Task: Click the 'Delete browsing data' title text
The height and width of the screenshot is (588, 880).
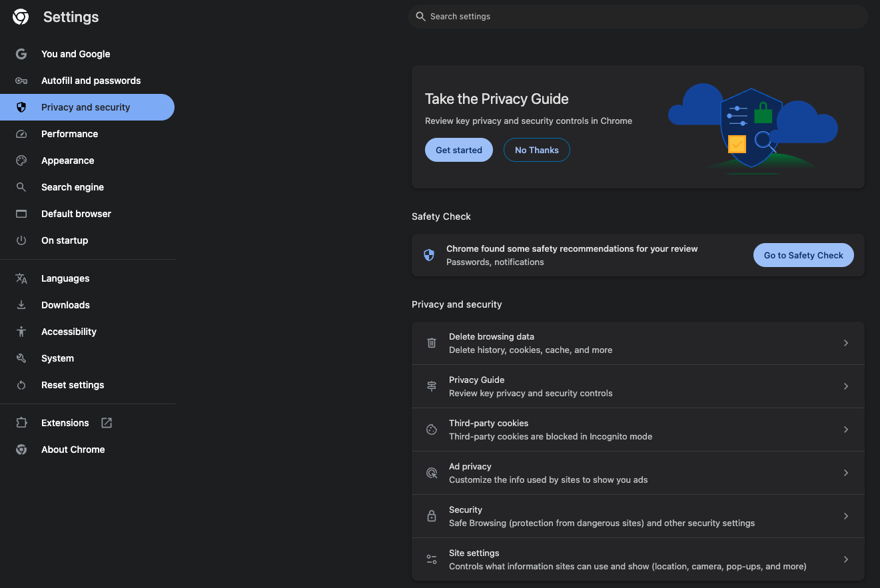Action: point(492,336)
